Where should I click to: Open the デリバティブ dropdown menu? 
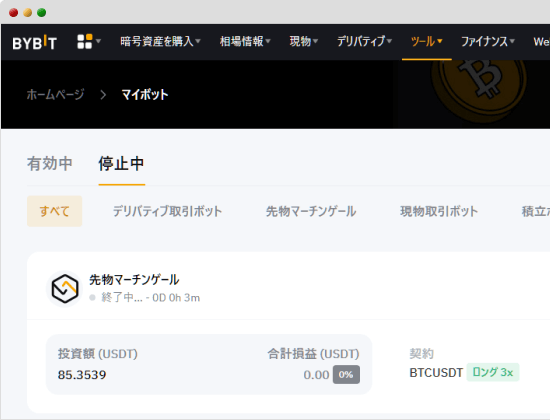coord(364,41)
